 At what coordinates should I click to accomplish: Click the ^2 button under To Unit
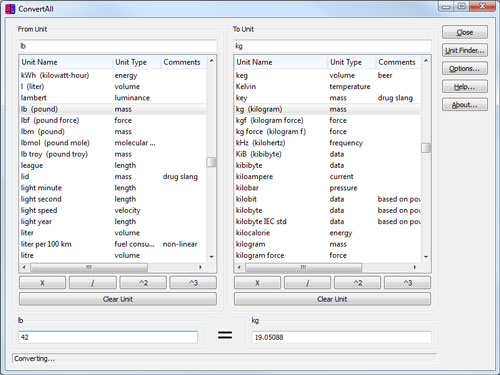click(x=357, y=283)
